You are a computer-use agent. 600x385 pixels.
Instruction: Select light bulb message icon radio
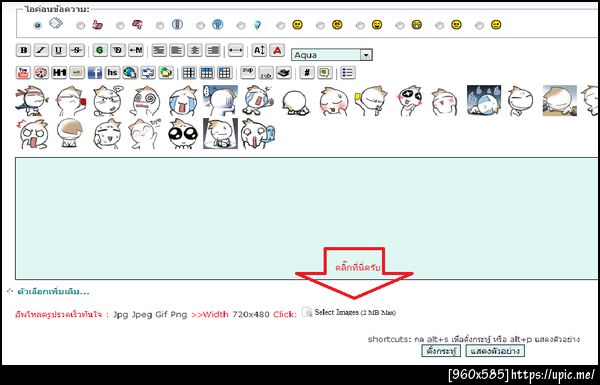pos(241,26)
